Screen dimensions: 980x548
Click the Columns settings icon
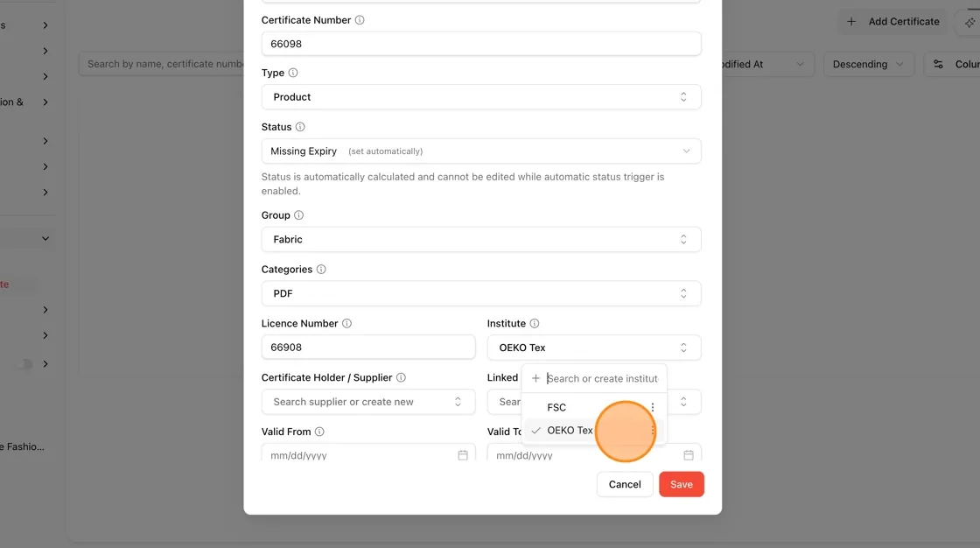click(x=938, y=65)
